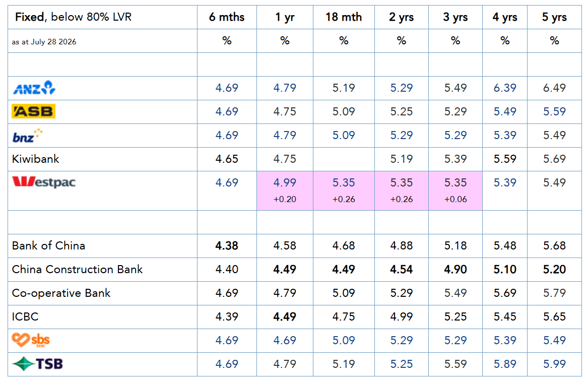588x381 pixels.
Task: Click the Co-operative Bank row label
Action: (x=61, y=293)
